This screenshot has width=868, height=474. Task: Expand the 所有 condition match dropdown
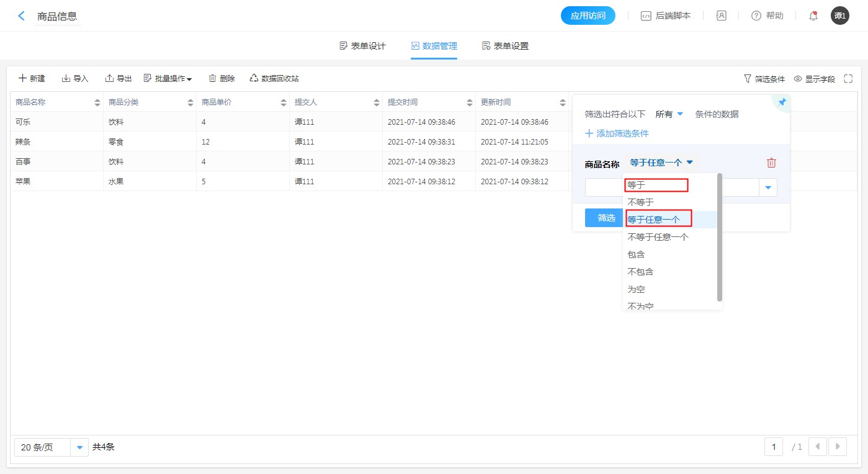click(x=669, y=114)
